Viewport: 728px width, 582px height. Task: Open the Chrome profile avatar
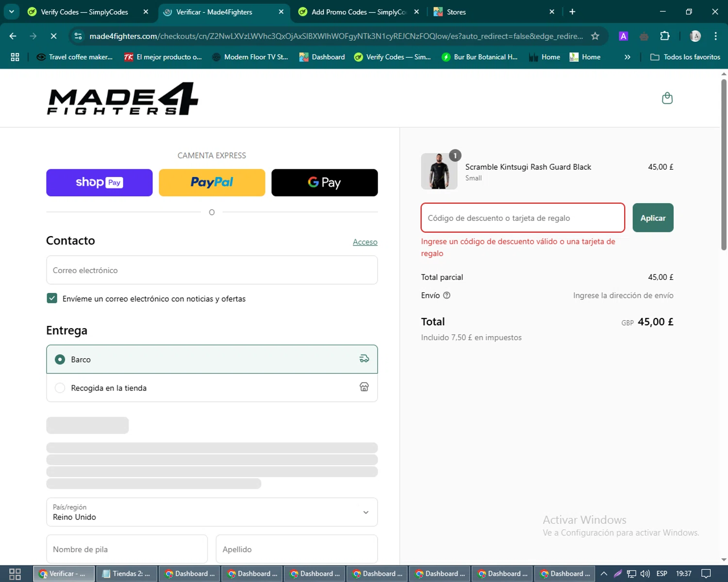tap(695, 36)
